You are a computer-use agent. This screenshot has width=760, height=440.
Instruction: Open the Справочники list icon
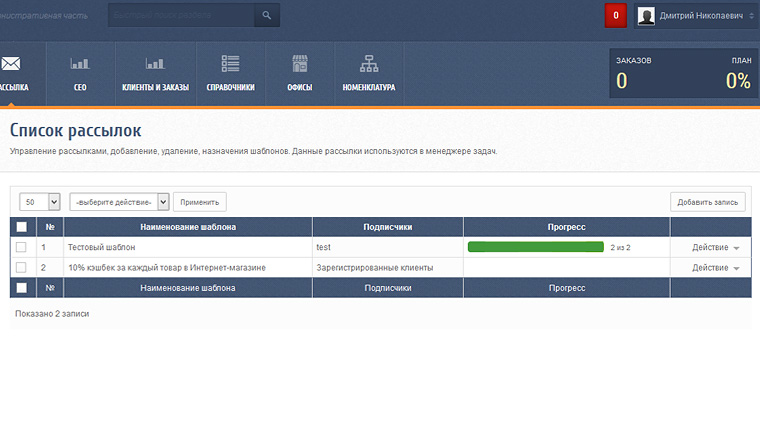(x=230, y=64)
